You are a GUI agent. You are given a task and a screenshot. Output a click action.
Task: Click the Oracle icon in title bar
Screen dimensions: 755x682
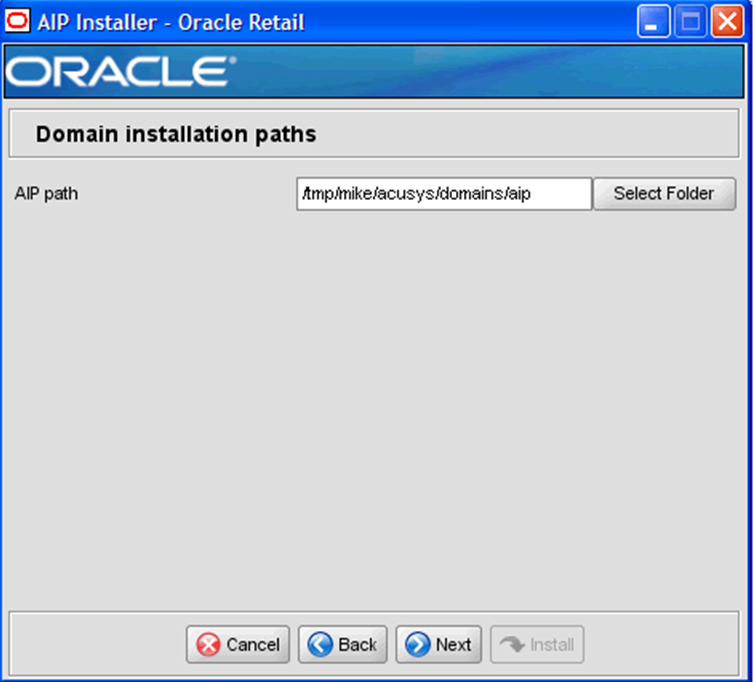pyautogui.click(x=17, y=21)
